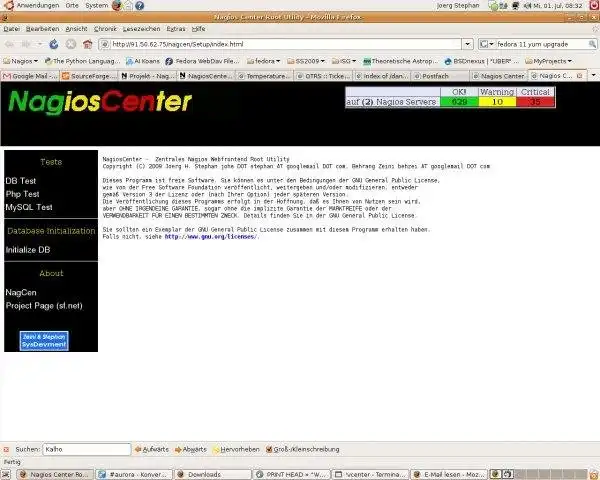Screen dimensions: 600x480
Task: Find next match with Abwärts
Action: point(191,449)
